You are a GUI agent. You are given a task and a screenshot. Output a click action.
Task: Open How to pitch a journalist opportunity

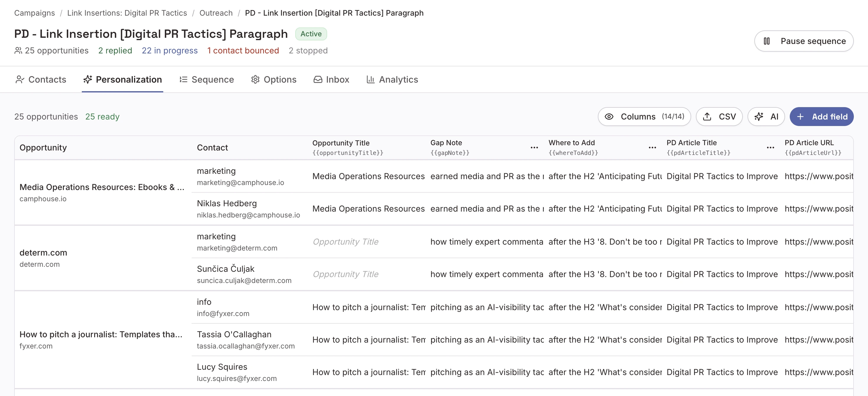[x=101, y=334]
